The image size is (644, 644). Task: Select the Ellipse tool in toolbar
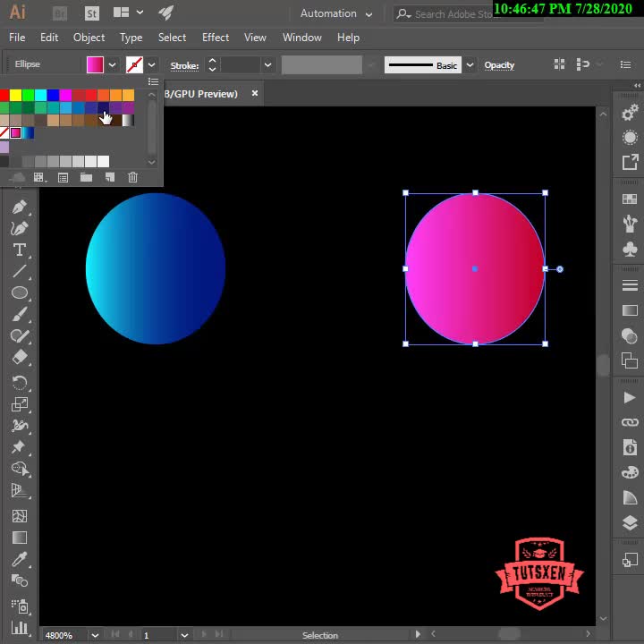tap(19, 293)
